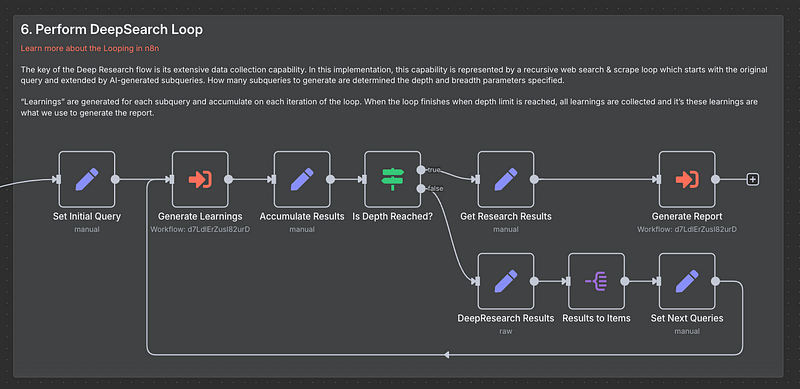
Task: Click the plus button after Generate Report
Action: [753, 179]
